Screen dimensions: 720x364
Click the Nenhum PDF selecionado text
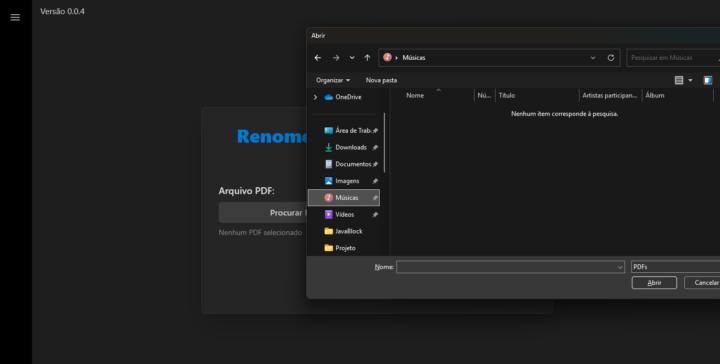(260, 233)
